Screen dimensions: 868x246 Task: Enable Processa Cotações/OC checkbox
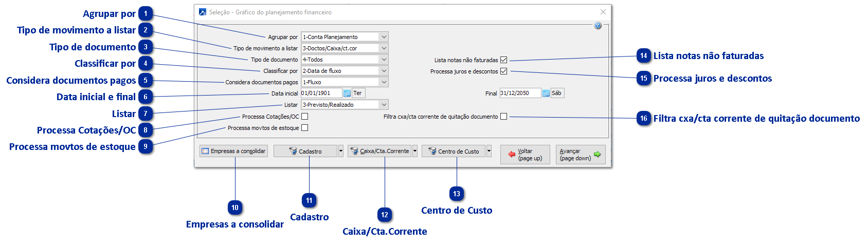tap(305, 117)
